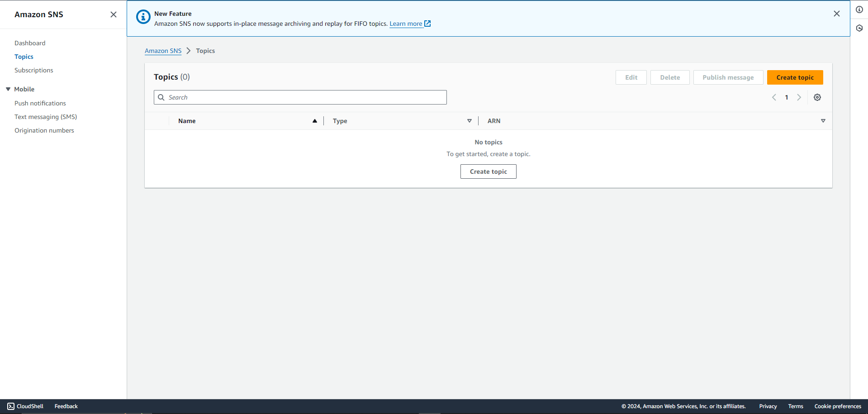Screen dimensions: 868x414
Task: Click the info icon in New Feature banner
Action: click(x=143, y=17)
